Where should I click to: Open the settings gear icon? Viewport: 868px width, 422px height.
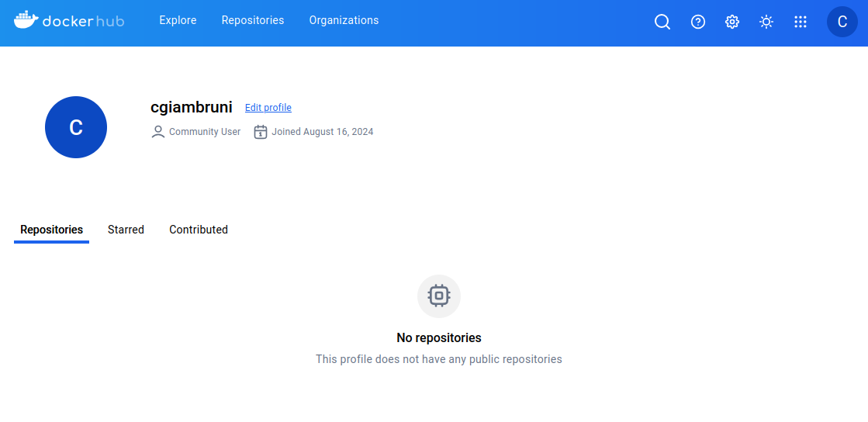click(732, 22)
